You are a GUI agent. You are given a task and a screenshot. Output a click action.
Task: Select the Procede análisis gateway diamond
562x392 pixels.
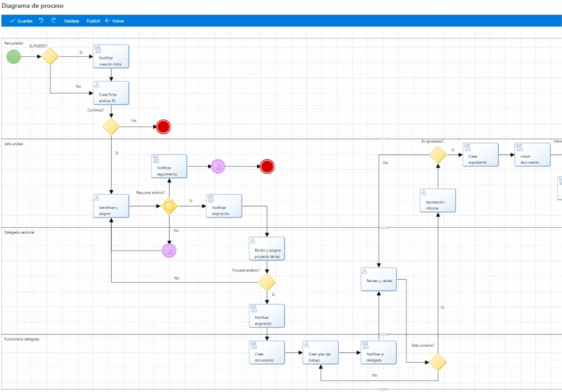point(267,282)
